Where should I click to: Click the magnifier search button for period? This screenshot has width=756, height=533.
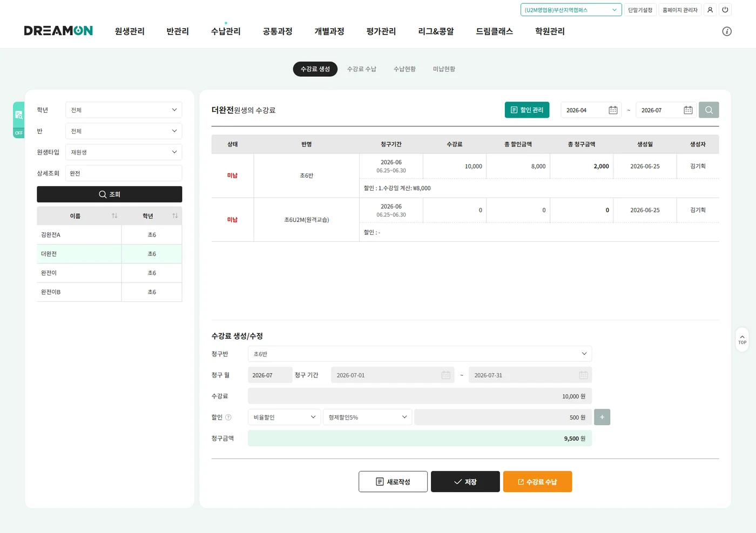coord(708,110)
